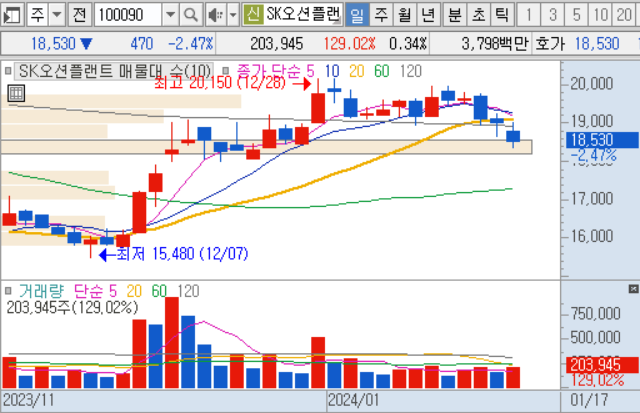This screenshot has width=640, height=413.
Task: Click the volume orange 20 legend
Action: pyautogui.click(x=134, y=291)
